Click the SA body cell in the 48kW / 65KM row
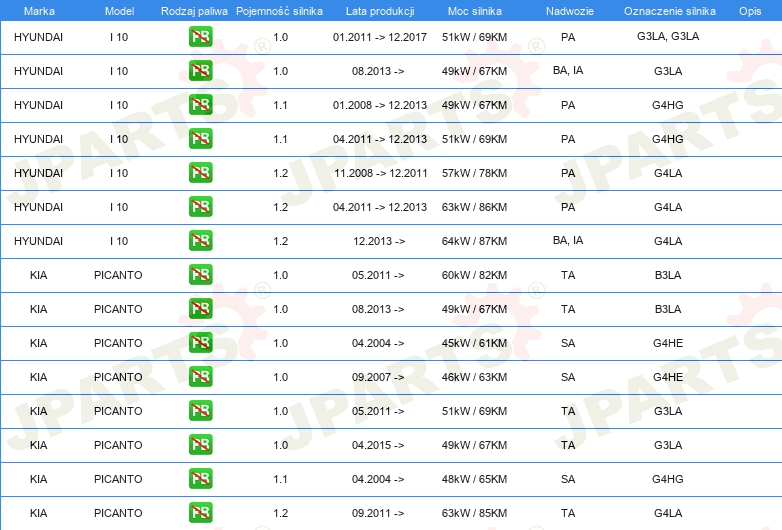Image resolution: width=782 pixels, height=530 pixels. point(568,479)
